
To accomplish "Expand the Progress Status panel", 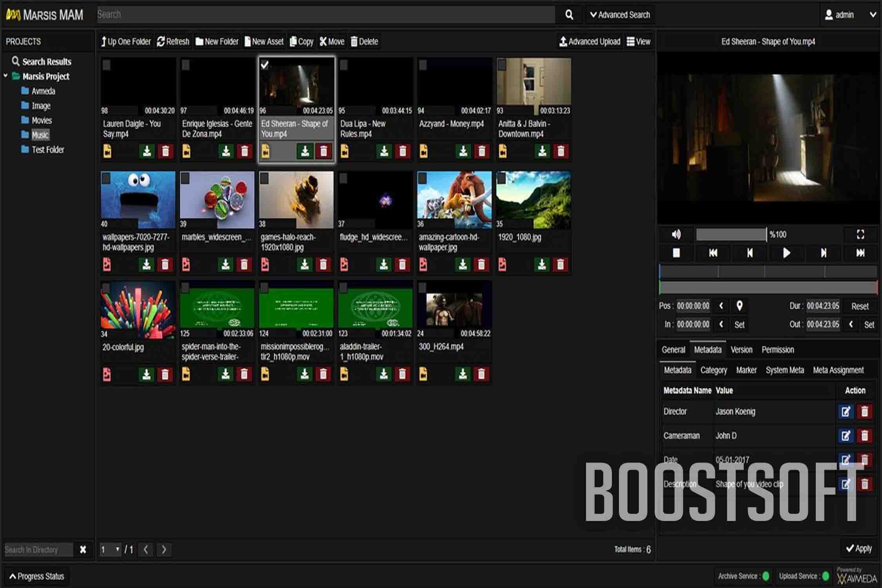I will coord(37,576).
